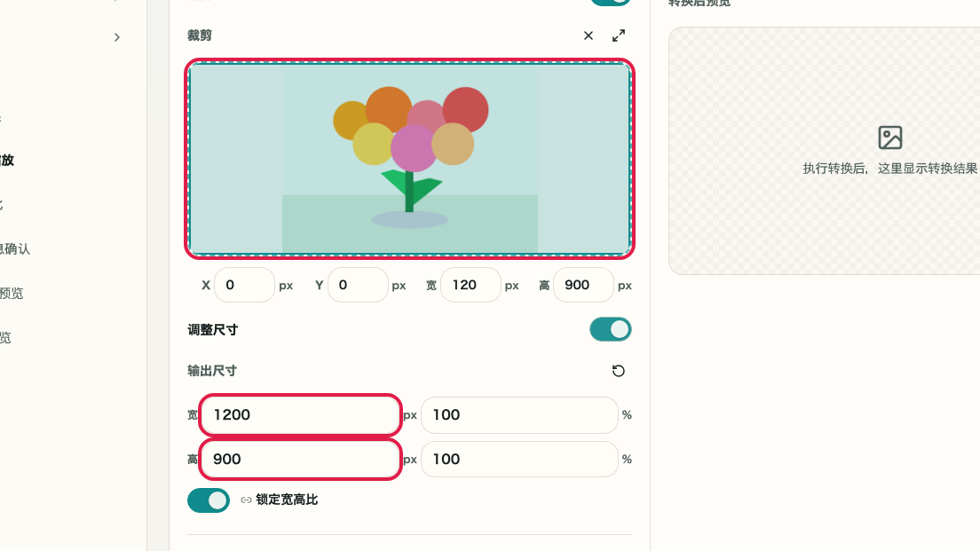Click the output width field showing 1200
The width and height of the screenshot is (980, 551).
click(x=300, y=415)
